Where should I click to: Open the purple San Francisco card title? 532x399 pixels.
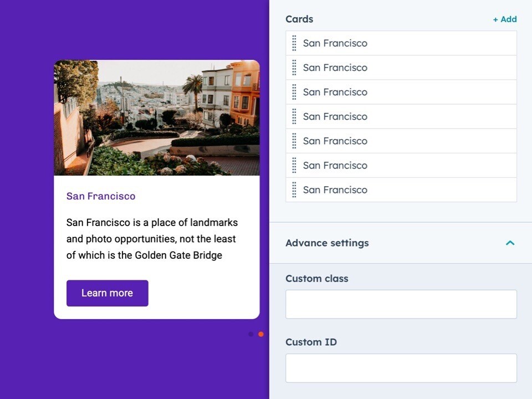101,196
